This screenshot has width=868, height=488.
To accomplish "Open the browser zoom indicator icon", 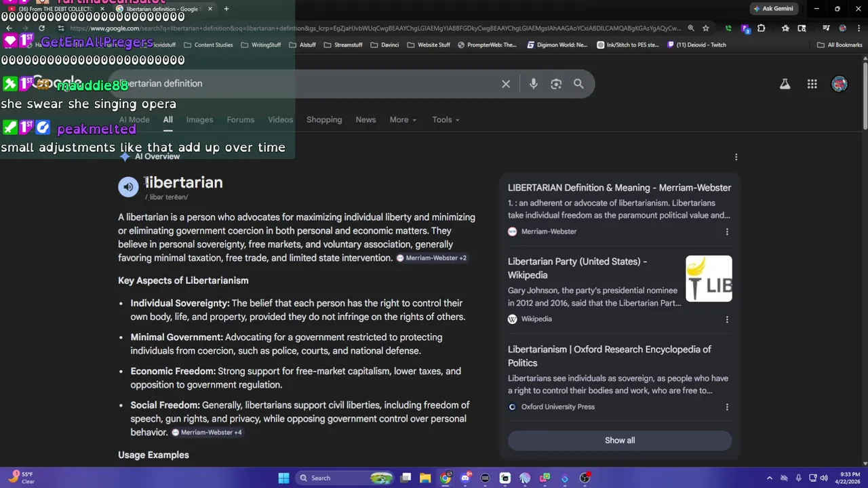I will (x=691, y=28).
